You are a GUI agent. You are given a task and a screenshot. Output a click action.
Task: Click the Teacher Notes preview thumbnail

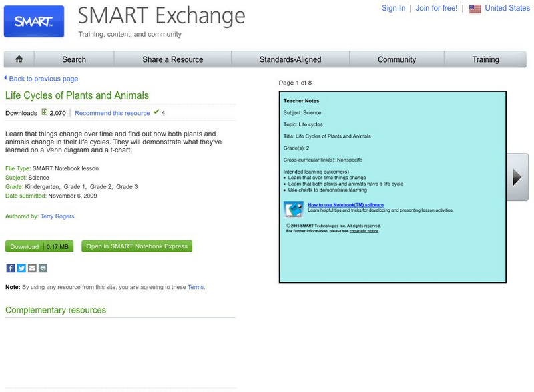392,187
